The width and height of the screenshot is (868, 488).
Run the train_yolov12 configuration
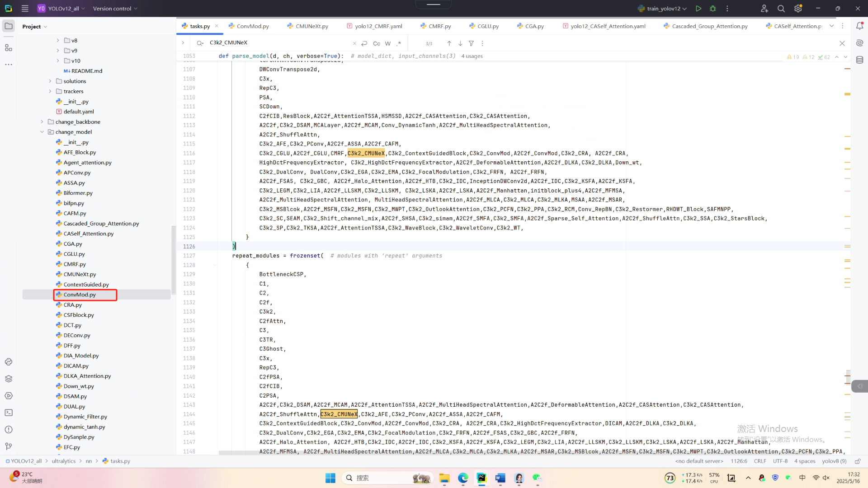click(x=698, y=9)
